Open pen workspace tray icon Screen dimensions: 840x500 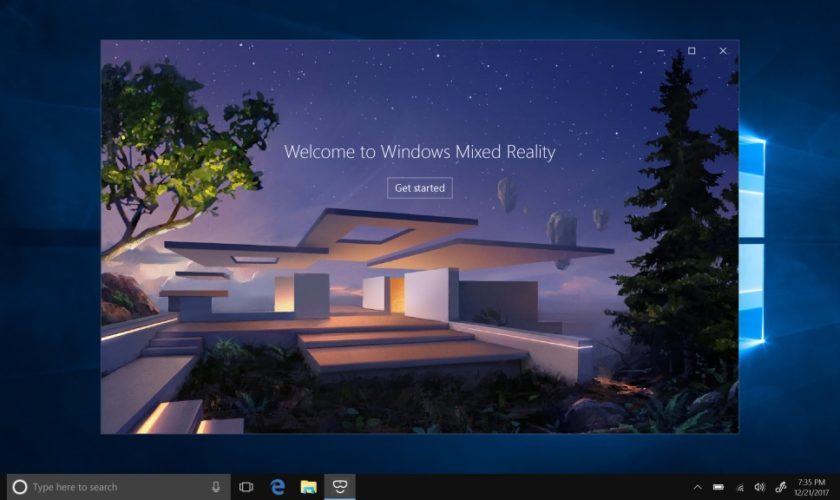pos(781,487)
